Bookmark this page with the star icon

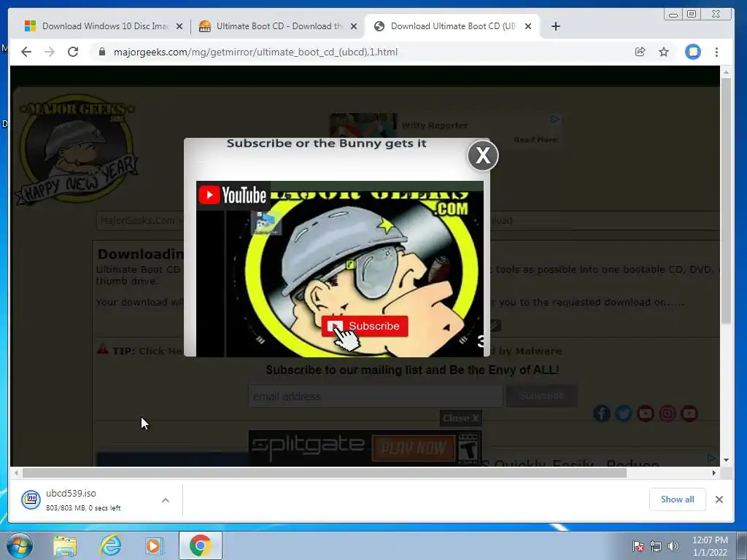point(664,52)
